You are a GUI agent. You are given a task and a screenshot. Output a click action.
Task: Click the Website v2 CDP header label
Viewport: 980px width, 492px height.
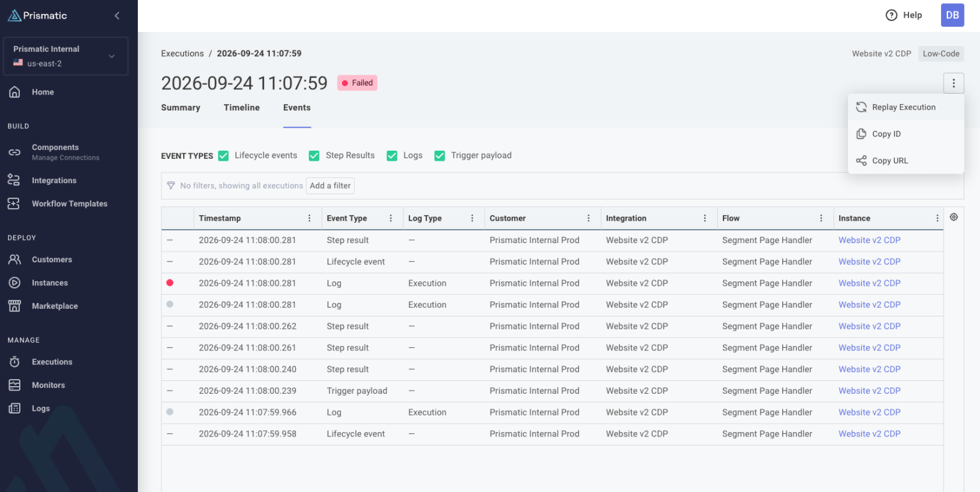881,54
